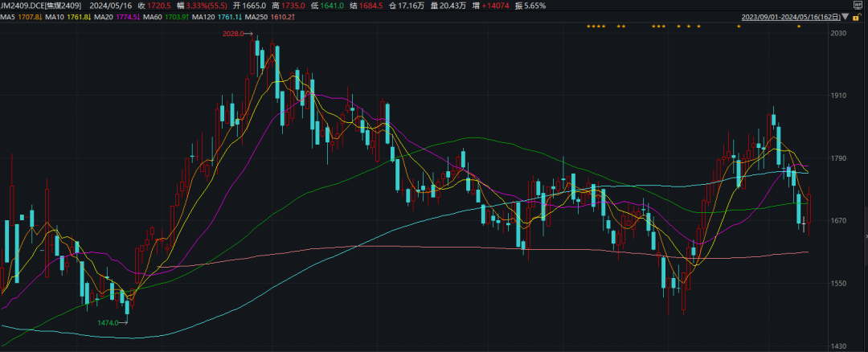Select the MA250 indicator label
This screenshot has height=352, width=868.
coord(256,17)
